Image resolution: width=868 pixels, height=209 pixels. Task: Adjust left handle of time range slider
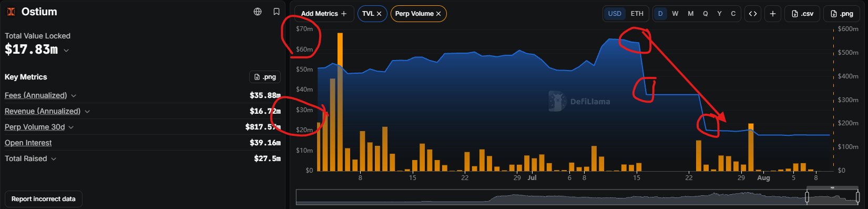[807, 197]
